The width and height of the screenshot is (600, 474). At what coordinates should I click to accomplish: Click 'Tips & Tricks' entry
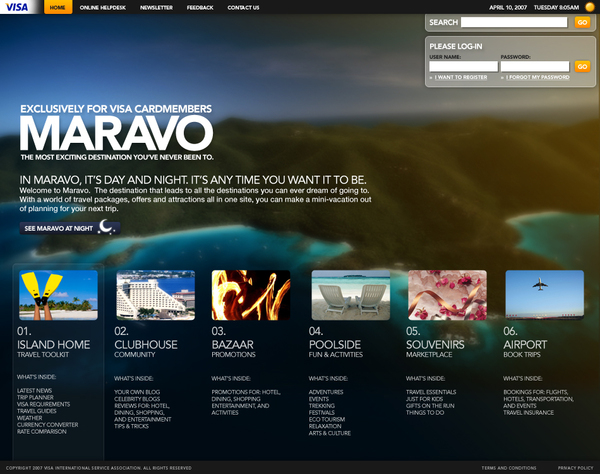[131, 427]
